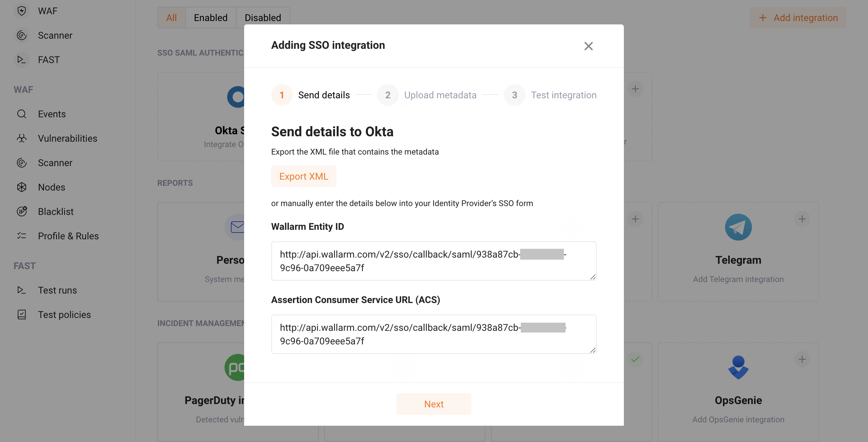Click the Test policies document icon
Screen dimensions: 868x442
coord(22,315)
